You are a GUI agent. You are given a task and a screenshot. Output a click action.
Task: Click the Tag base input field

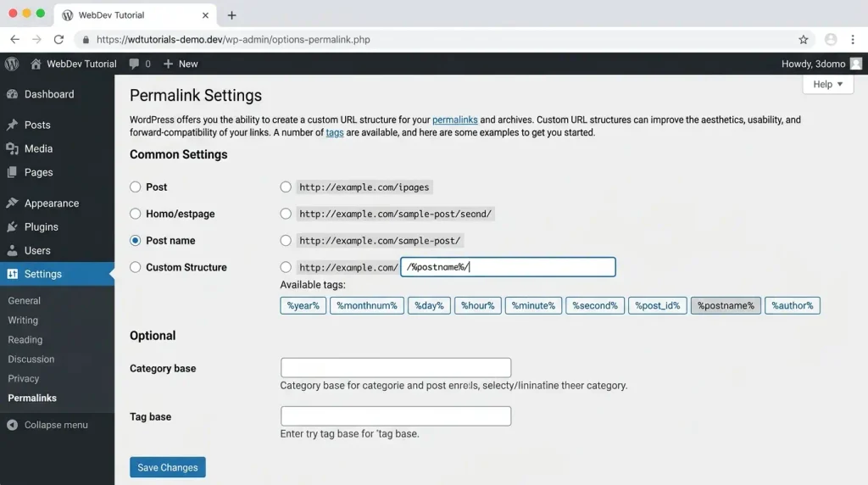coord(395,415)
